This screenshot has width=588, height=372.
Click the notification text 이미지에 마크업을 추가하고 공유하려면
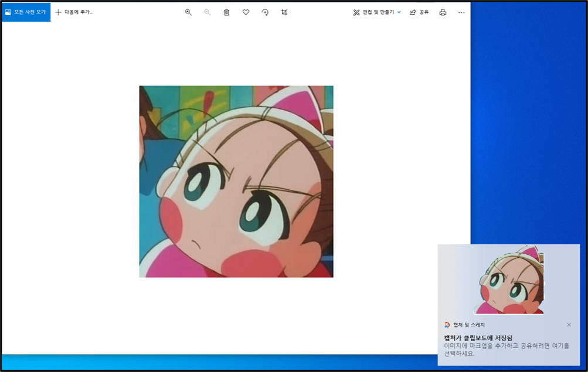pos(498,346)
